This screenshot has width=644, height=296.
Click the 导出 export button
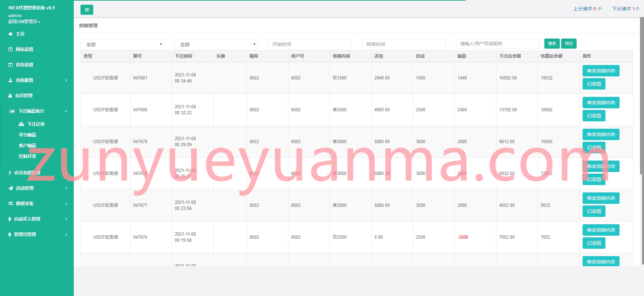(569, 44)
